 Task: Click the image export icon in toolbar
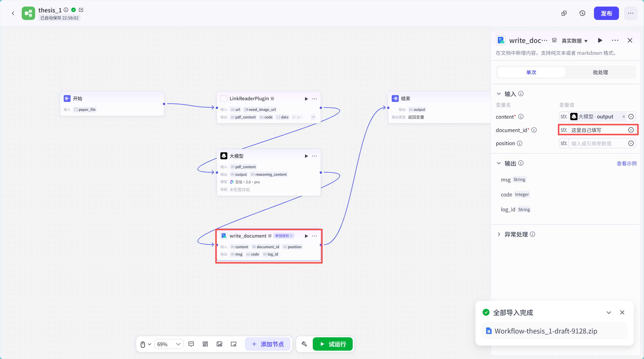coord(219,344)
